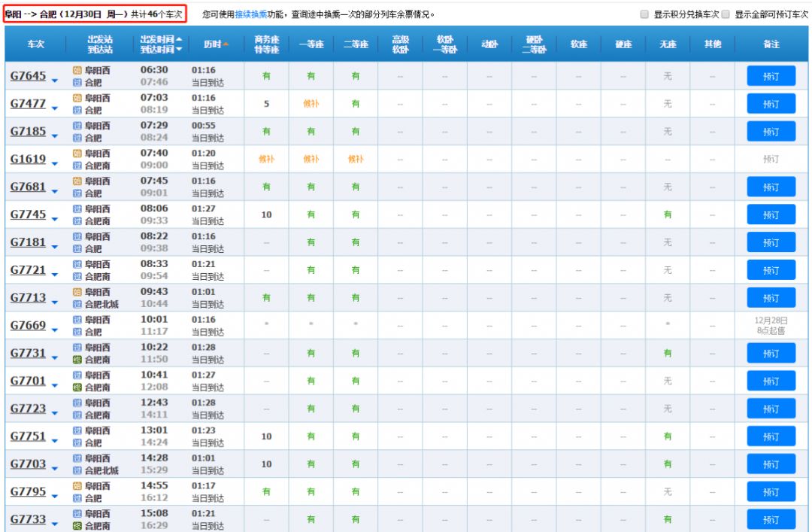The image size is (812, 532).
Task: Enable 显示积分兑换车次 checkbox
Action: point(644,14)
